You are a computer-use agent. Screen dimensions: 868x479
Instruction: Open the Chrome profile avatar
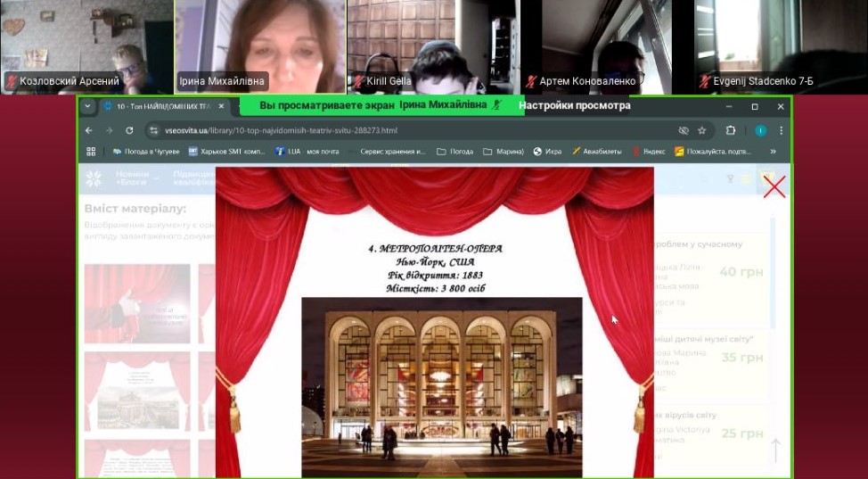tap(760, 131)
